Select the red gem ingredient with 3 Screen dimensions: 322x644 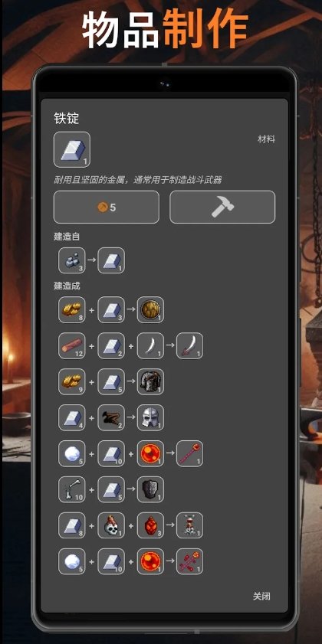pos(150,525)
